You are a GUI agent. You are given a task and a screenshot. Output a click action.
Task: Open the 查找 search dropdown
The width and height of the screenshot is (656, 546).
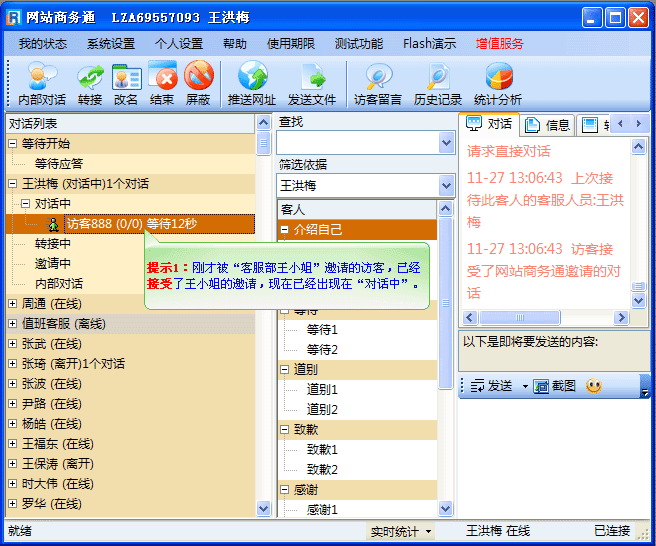[446, 144]
